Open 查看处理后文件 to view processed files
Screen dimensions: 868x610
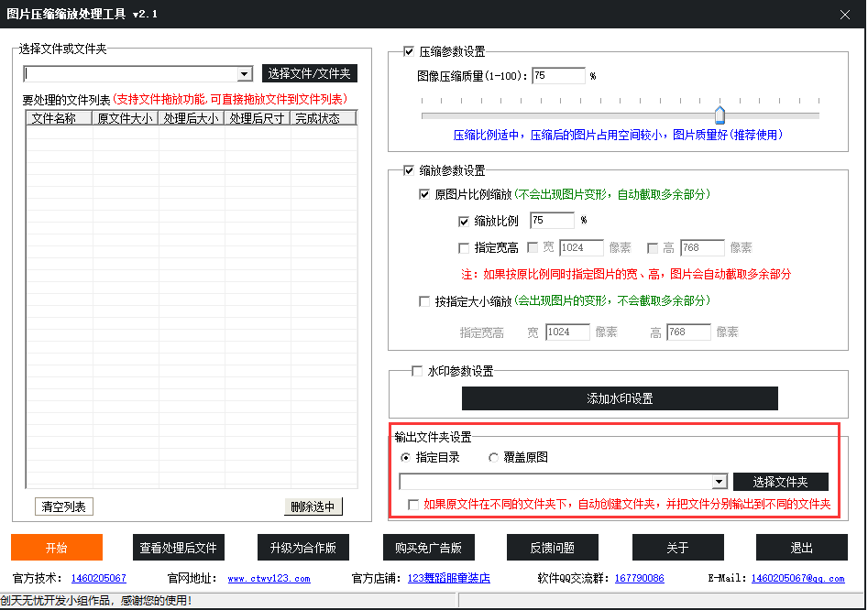coord(179,548)
